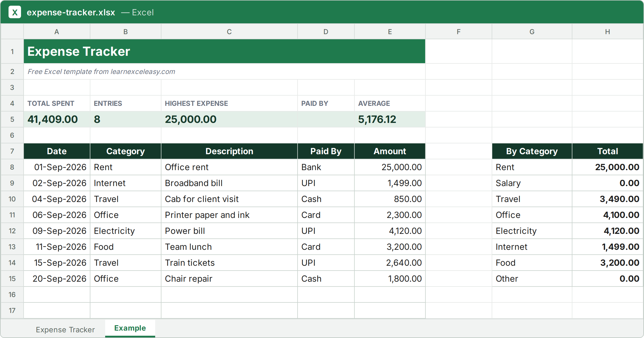Select column A header
The image size is (644, 338).
pos(57,32)
